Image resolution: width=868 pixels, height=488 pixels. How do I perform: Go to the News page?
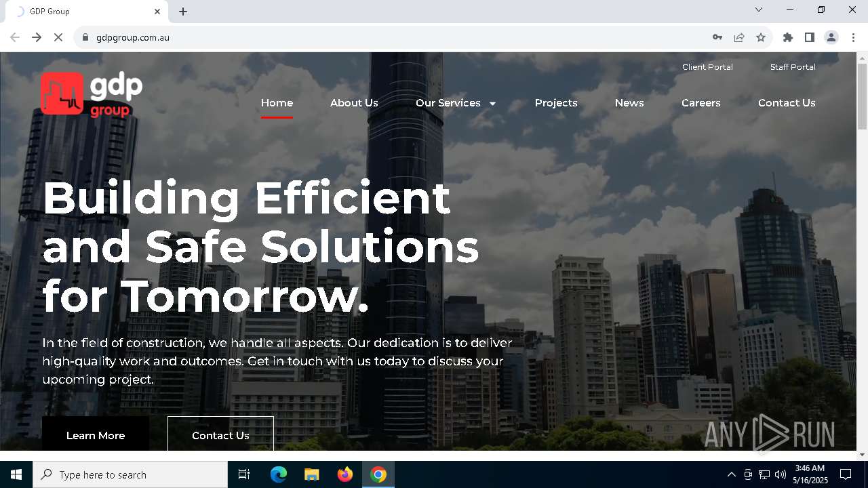(629, 103)
